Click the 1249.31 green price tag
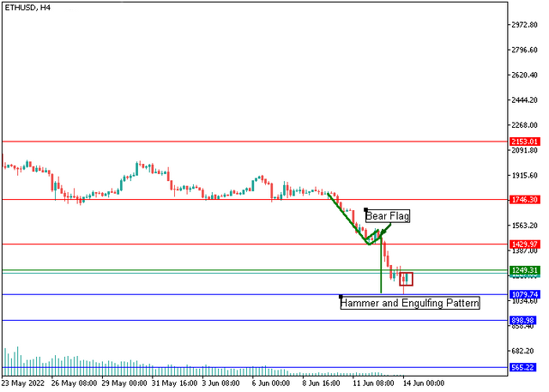This screenshot has height=392, width=549. point(524,270)
